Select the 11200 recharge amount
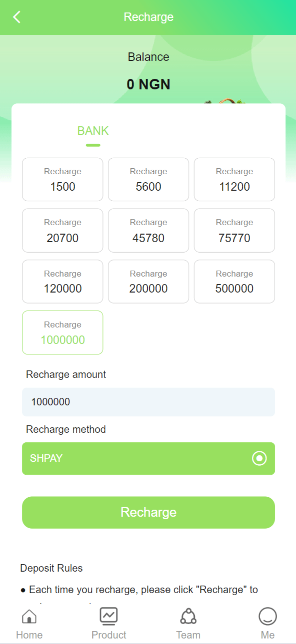The height and width of the screenshot is (644, 296). 234,180
